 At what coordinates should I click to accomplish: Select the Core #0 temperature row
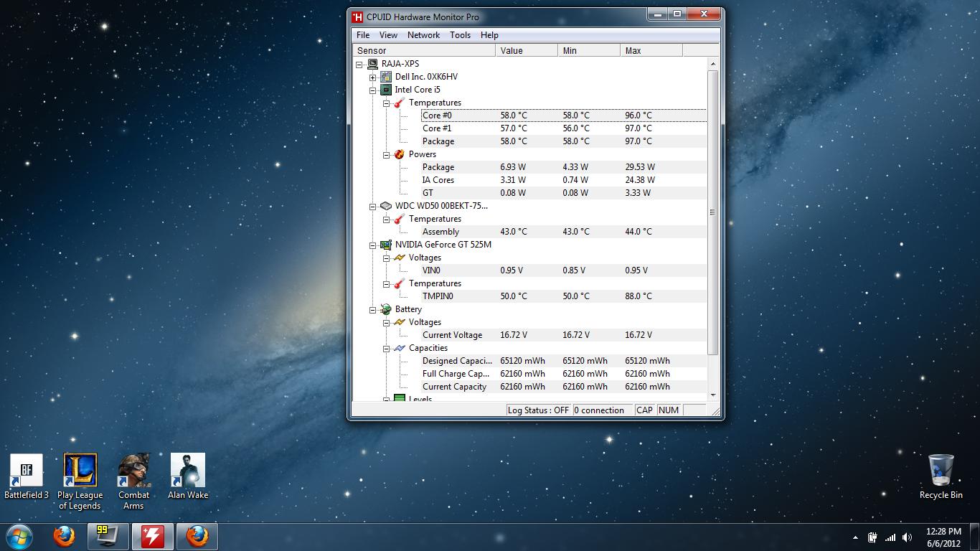point(564,116)
